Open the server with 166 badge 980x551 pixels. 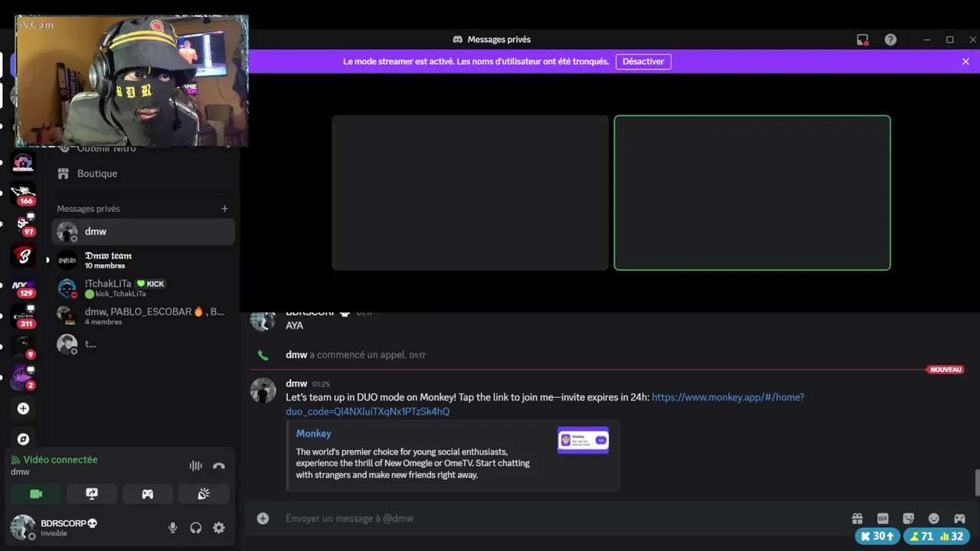(23, 194)
